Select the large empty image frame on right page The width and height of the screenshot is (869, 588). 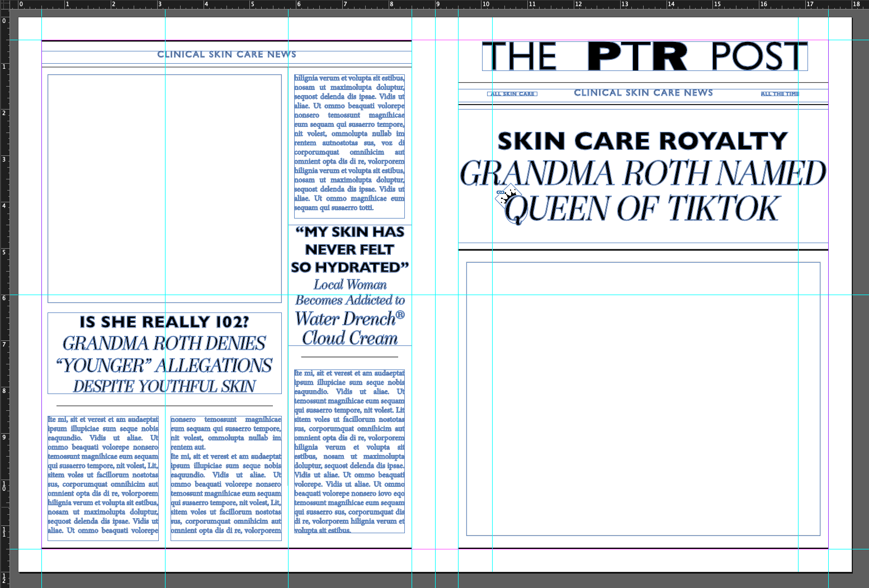point(643,399)
